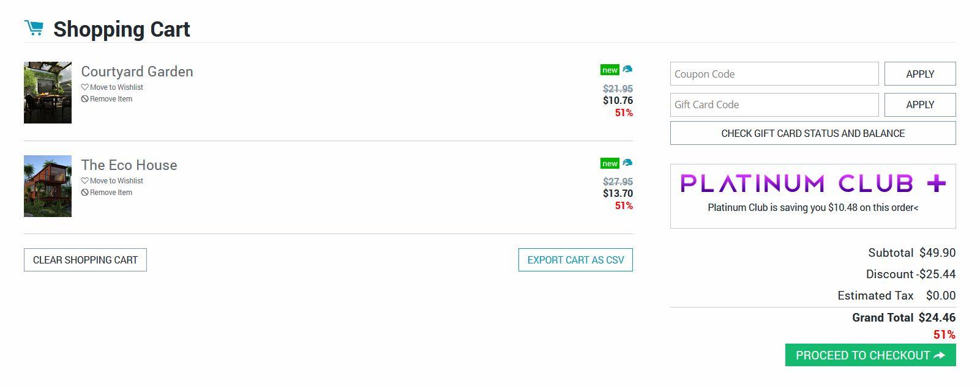980x387 pixels.
Task: Open the Courtyard Garden title link
Action: (137, 72)
